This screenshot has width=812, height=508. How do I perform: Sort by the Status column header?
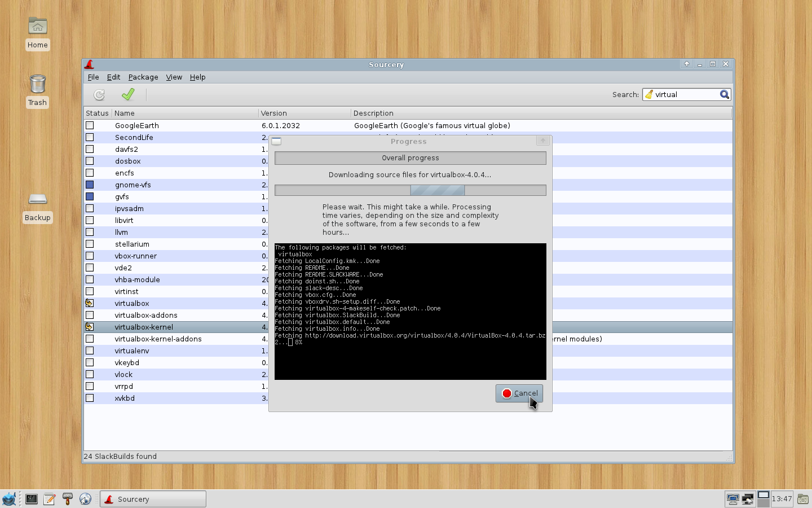pyautogui.click(x=98, y=113)
